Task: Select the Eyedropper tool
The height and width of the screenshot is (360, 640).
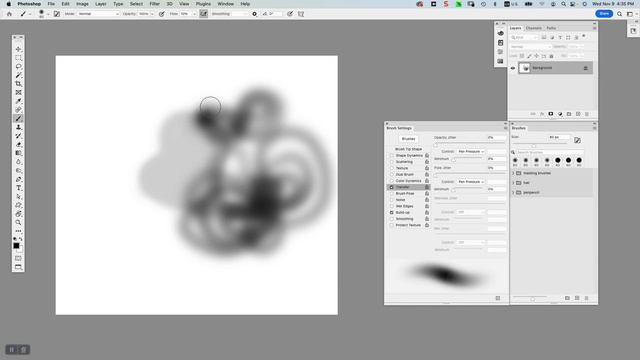Action: pos(18,101)
